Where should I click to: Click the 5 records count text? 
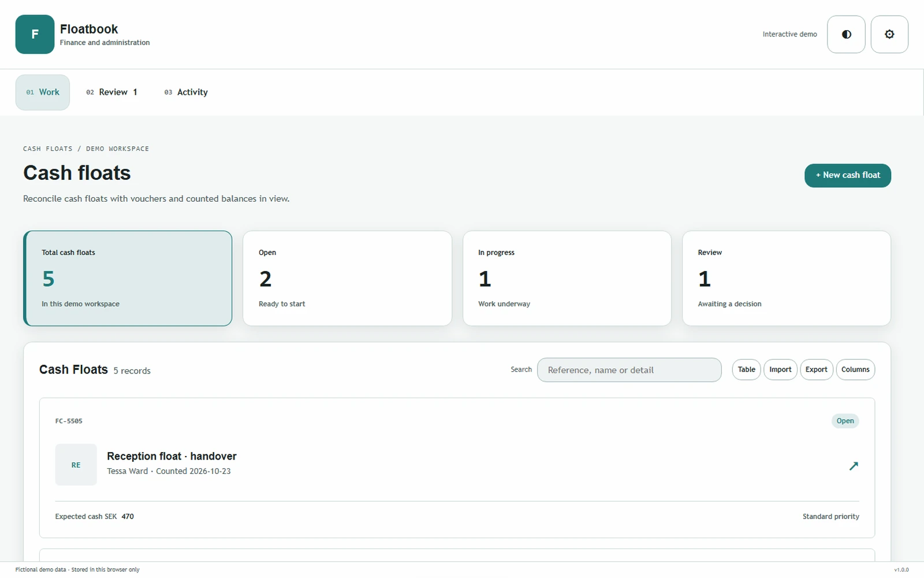(x=132, y=371)
